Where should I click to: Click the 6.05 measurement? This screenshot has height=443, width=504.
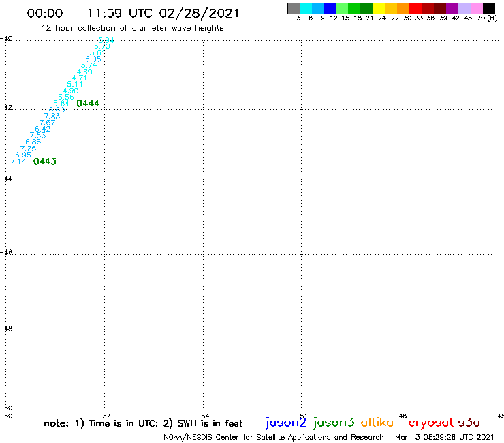[x=93, y=59]
